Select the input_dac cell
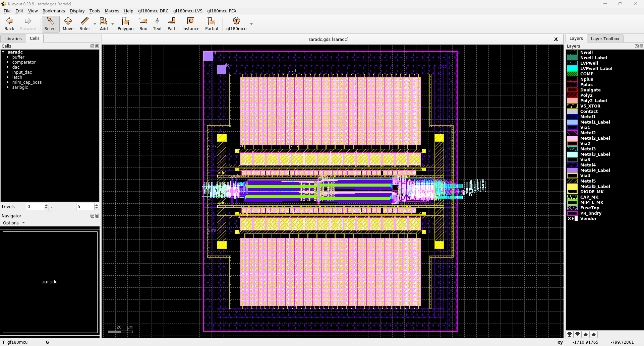 pos(22,72)
